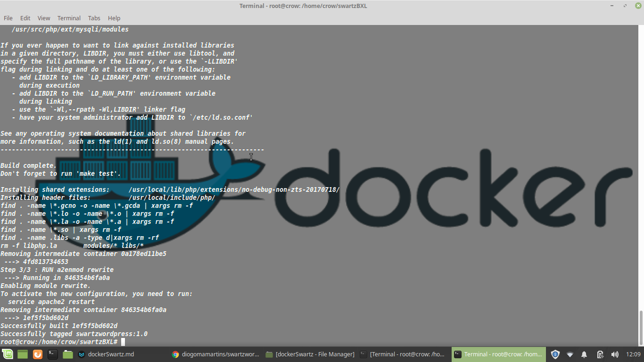Screen dimensions: 644x362
Task: Open the 12:09 clock
Action: point(633,354)
